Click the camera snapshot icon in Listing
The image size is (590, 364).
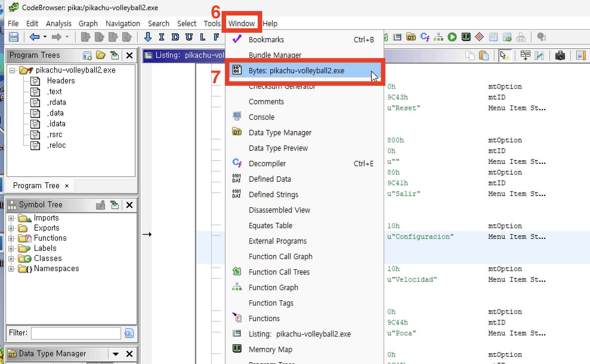[560, 56]
